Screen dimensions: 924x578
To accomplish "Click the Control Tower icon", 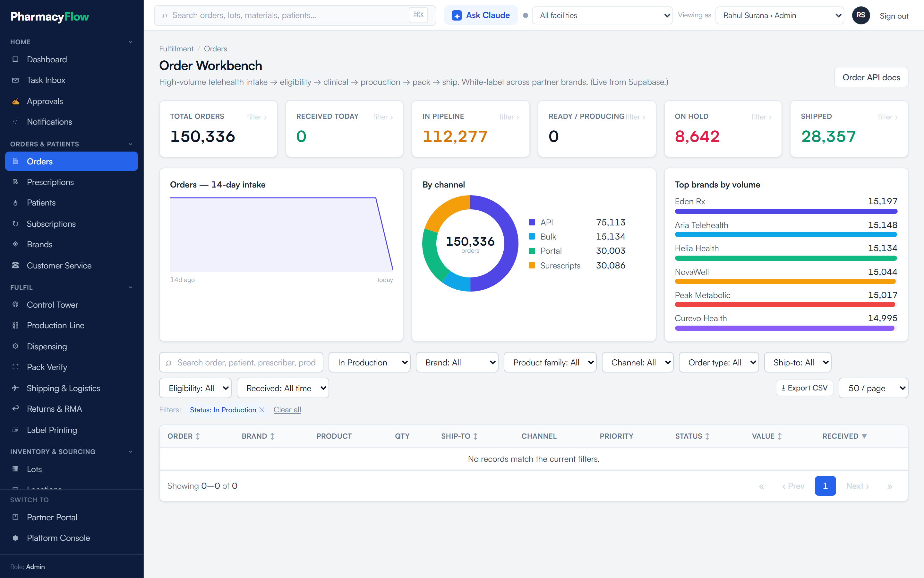I will [x=15, y=305].
